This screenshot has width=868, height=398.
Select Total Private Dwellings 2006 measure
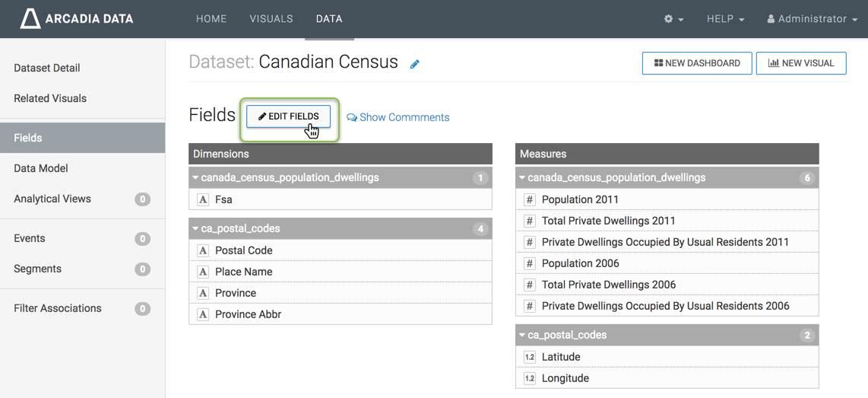[x=667, y=285]
